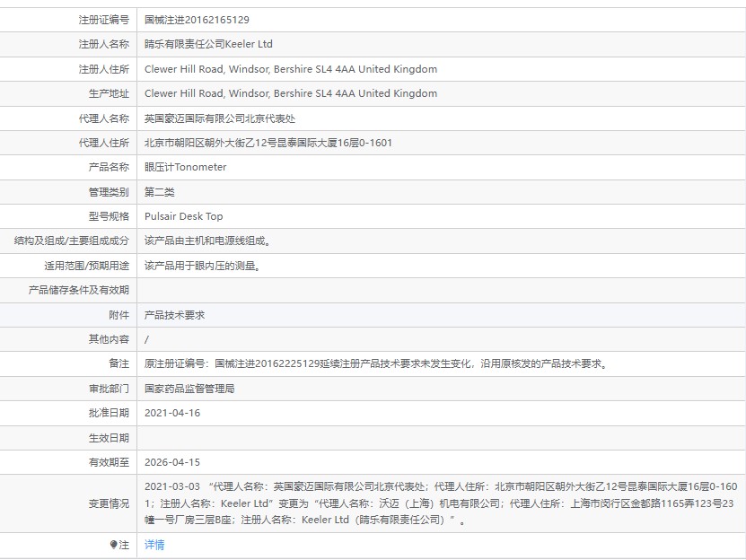Screen dimensions: 746x560
Task: Click the 适用范围/预期用途 label
Action: click(x=86, y=266)
